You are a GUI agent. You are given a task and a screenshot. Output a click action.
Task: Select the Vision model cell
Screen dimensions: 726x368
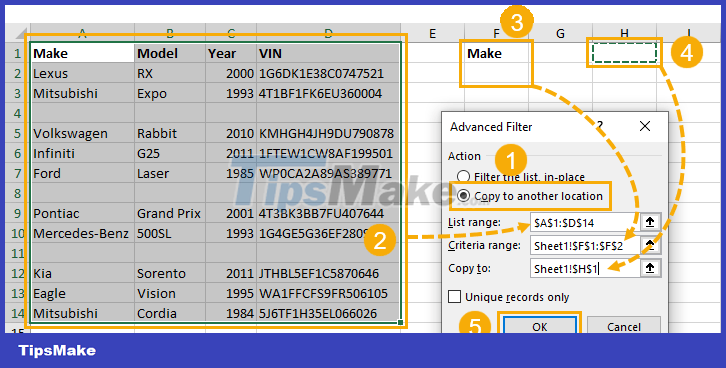click(x=170, y=293)
